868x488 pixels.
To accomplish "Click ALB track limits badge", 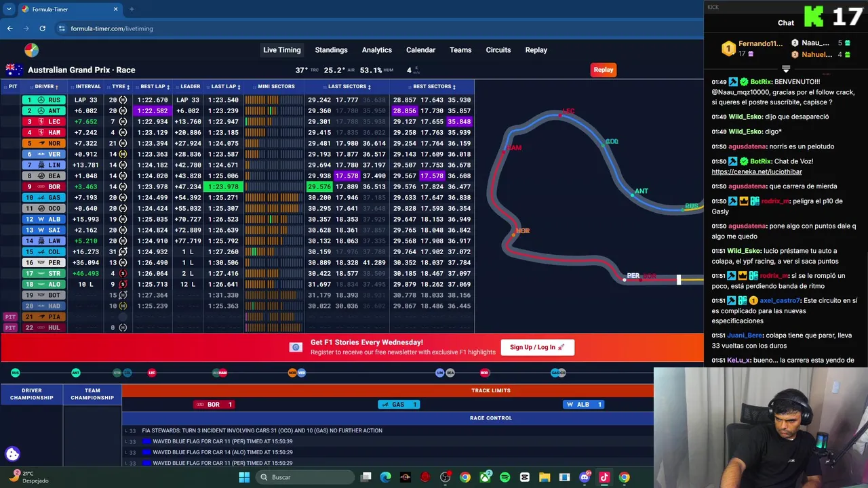I will (x=583, y=405).
